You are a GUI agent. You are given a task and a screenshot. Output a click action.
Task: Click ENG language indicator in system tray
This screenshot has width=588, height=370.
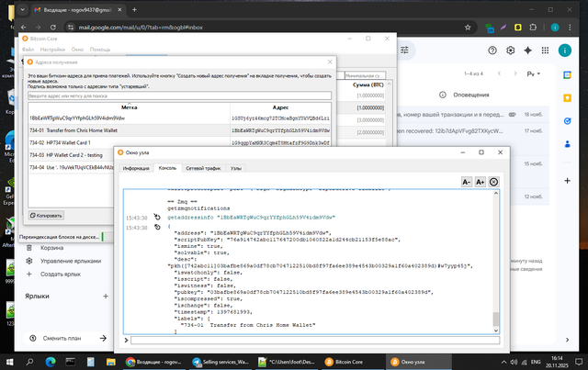tap(536, 362)
